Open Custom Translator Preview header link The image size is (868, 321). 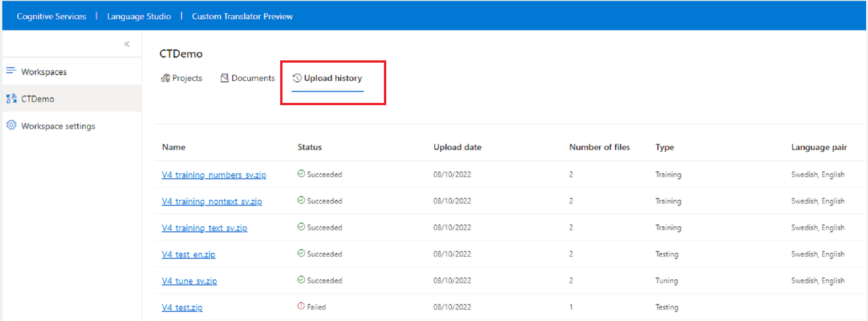pos(242,16)
